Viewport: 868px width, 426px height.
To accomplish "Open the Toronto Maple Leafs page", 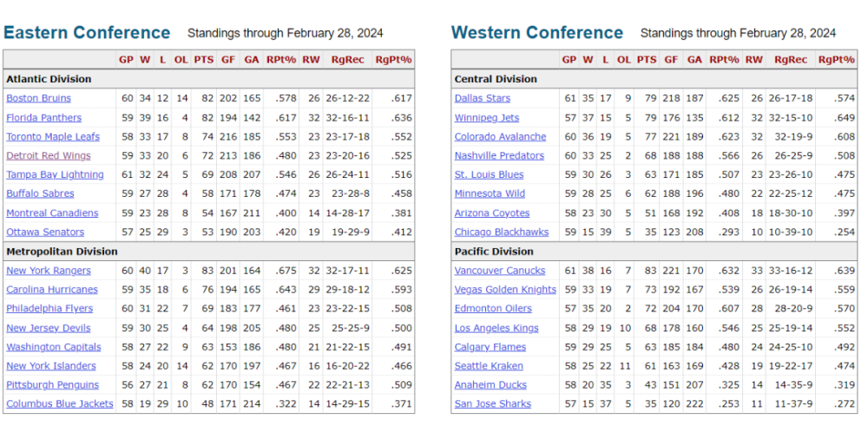I will (x=53, y=137).
